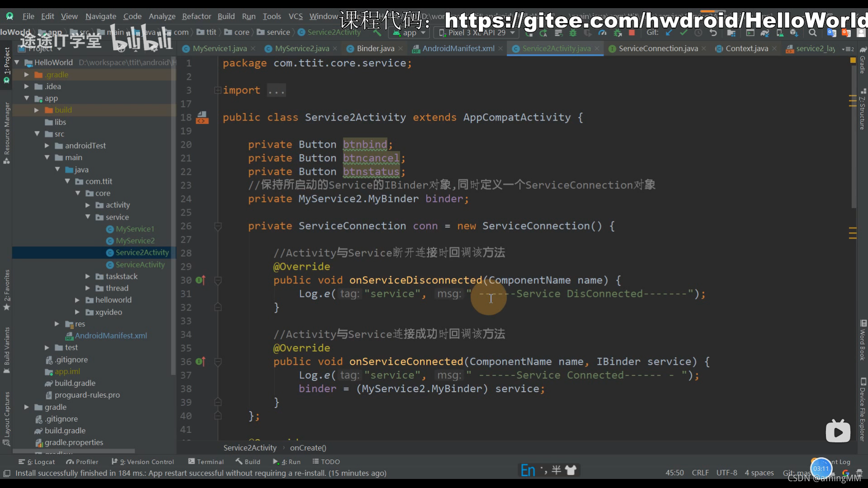The width and height of the screenshot is (868, 488).
Task: Click the Run Anything window icon
Action: pyautogui.click(x=750, y=33)
